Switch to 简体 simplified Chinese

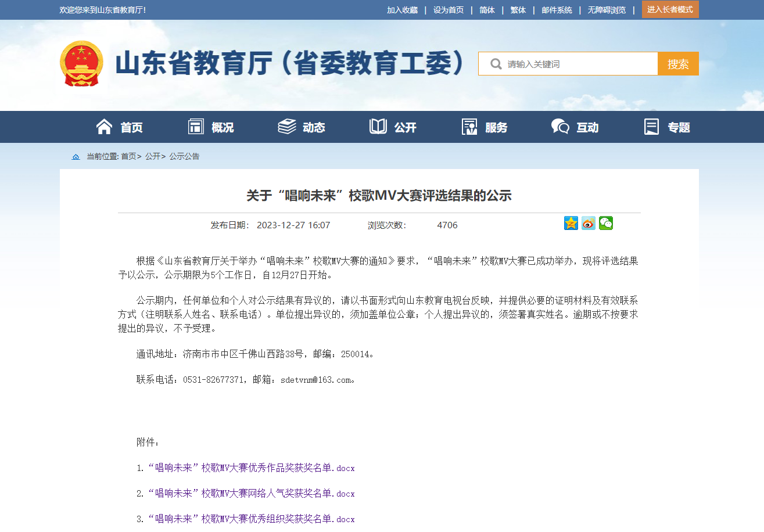coord(487,10)
